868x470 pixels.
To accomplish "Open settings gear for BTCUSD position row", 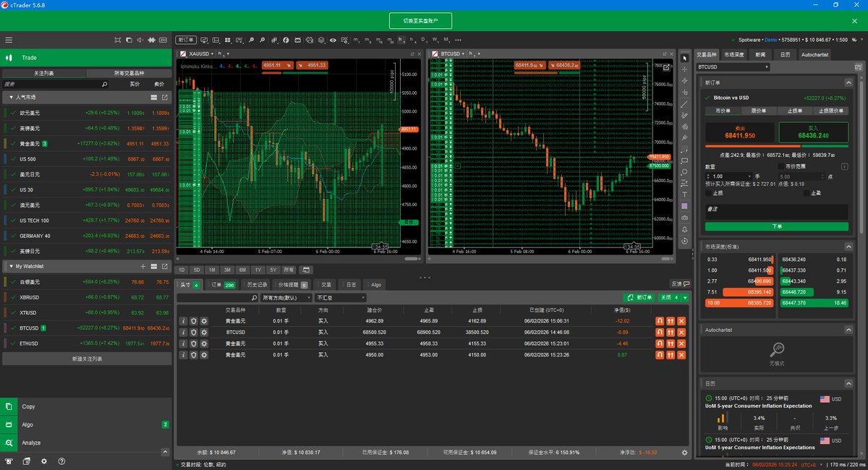I will pos(204,333).
